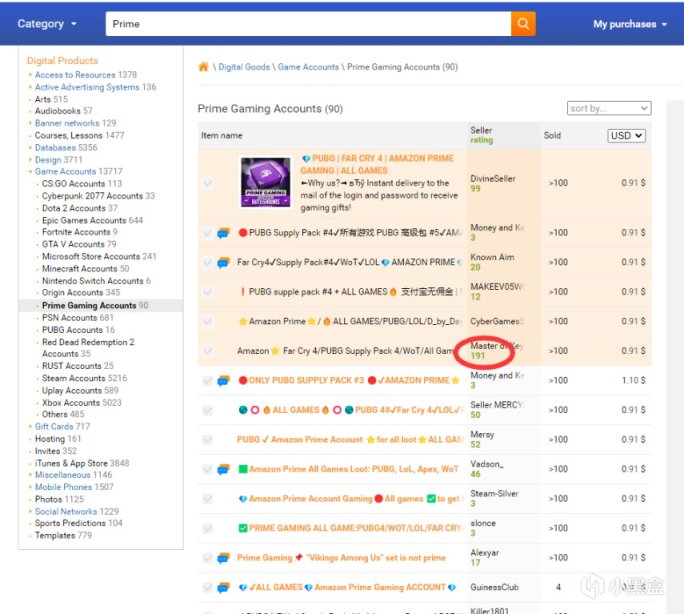Select Origin Accounts subcategory

(72, 293)
